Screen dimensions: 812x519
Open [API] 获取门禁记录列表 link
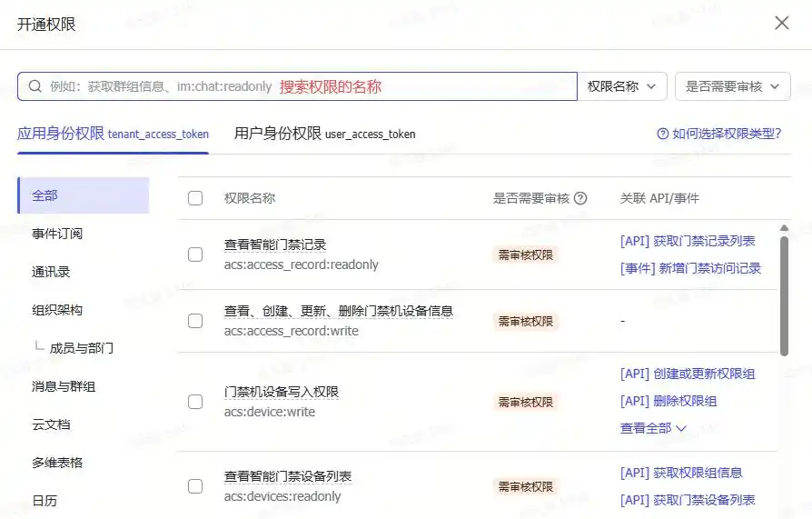[687, 241]
